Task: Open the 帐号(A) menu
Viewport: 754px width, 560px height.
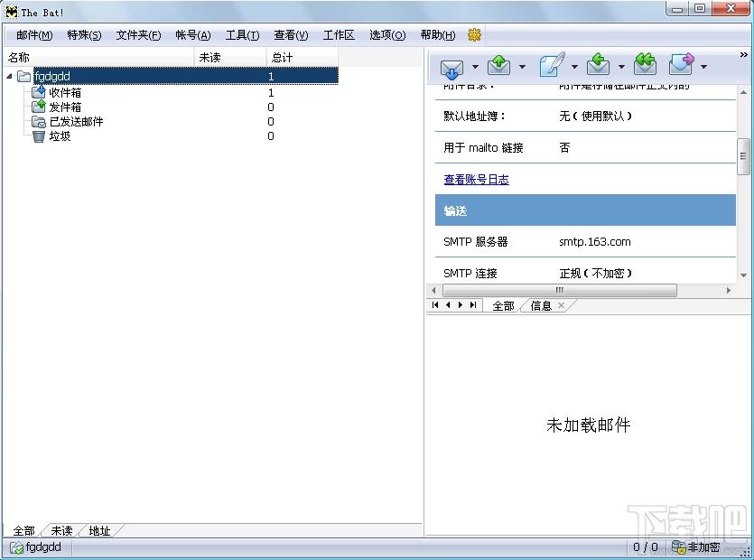Action: pyautogui.click(x=193, y=35)
